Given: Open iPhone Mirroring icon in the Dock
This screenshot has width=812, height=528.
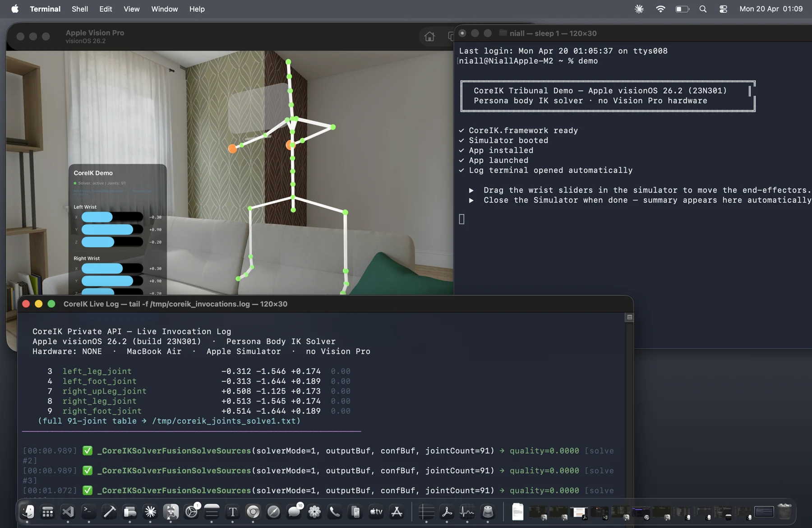Looking at the screenshot, I should point(355,512).
